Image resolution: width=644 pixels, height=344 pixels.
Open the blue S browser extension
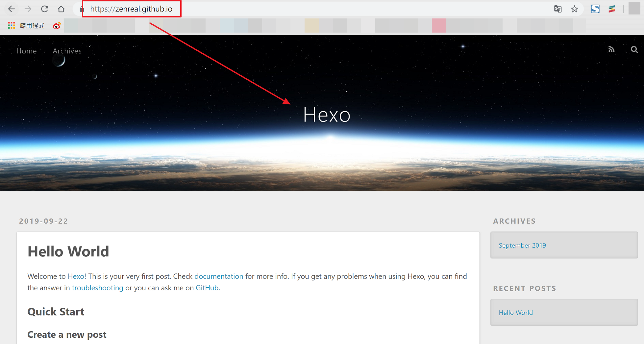tap(595, 9)
